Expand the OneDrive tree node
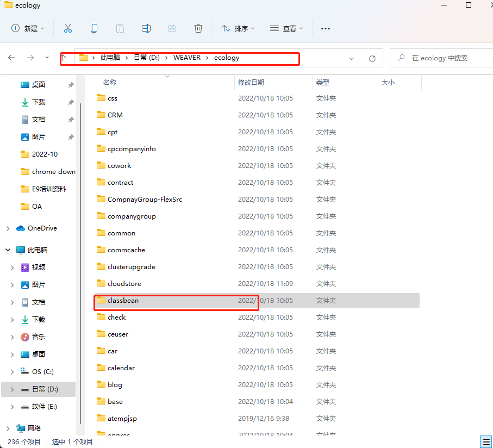The image size is (493, 448). point(8,228)
